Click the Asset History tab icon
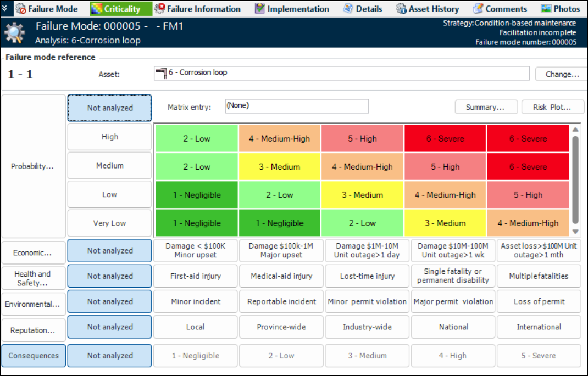The image size is (588, 376). [x=402, y=9]
